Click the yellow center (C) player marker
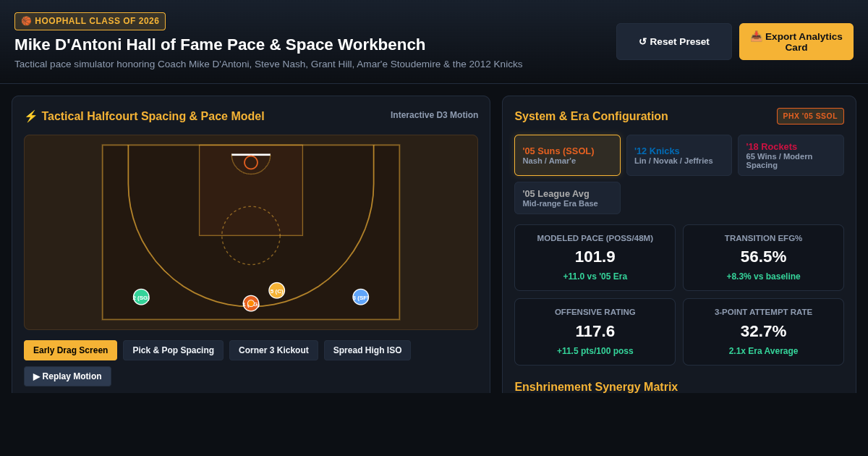The image size is (868, 456). coord(277,290)
